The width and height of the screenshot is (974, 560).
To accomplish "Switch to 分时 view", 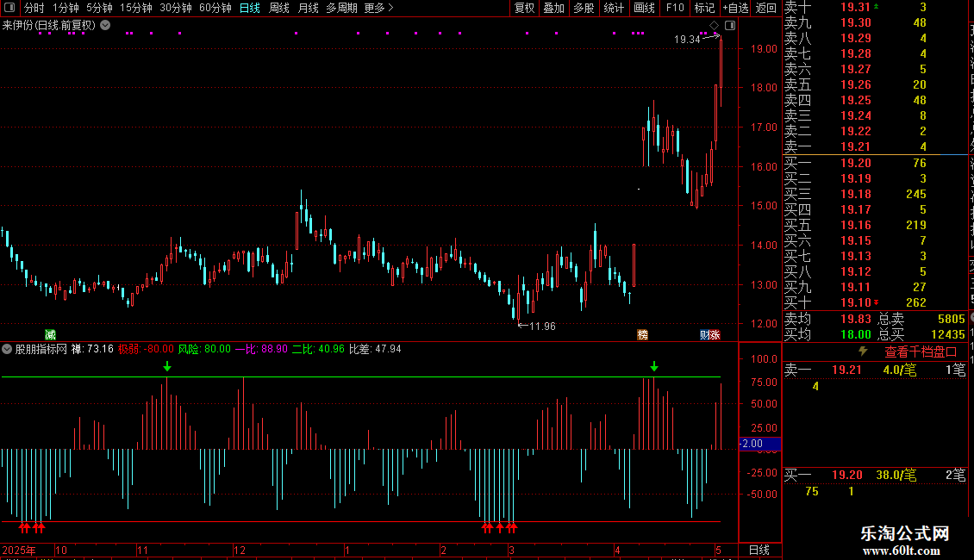I will click(34, 8).
